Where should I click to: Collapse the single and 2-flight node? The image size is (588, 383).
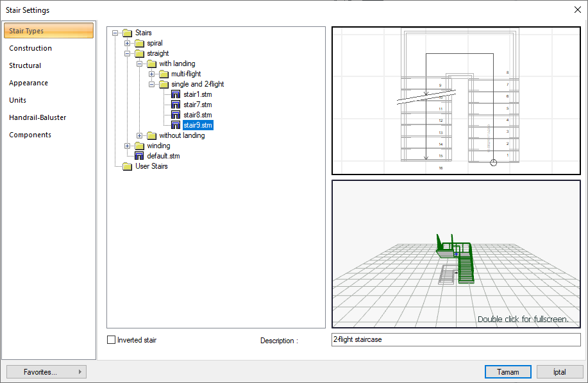(152, 84)
